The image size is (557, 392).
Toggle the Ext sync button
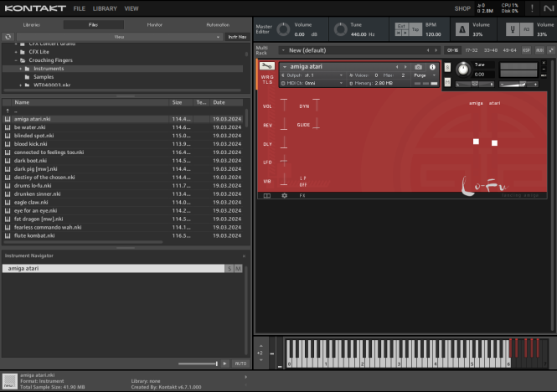402,26
